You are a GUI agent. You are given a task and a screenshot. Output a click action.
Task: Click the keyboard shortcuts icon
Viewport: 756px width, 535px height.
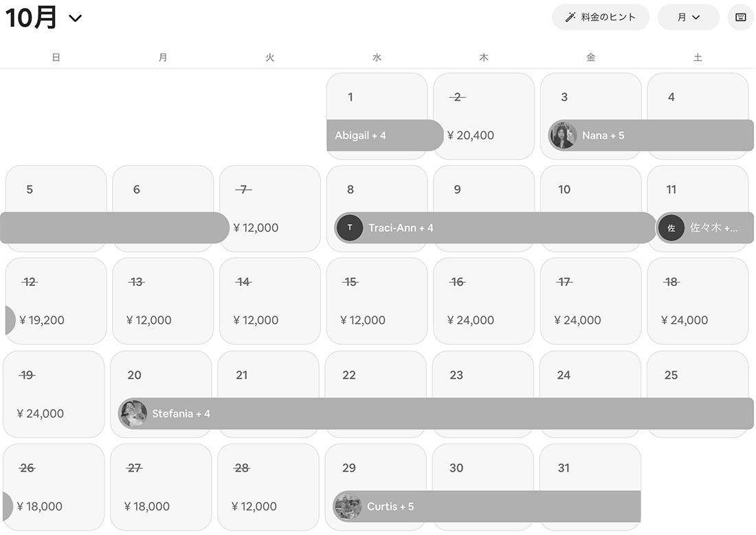[740, 17]
